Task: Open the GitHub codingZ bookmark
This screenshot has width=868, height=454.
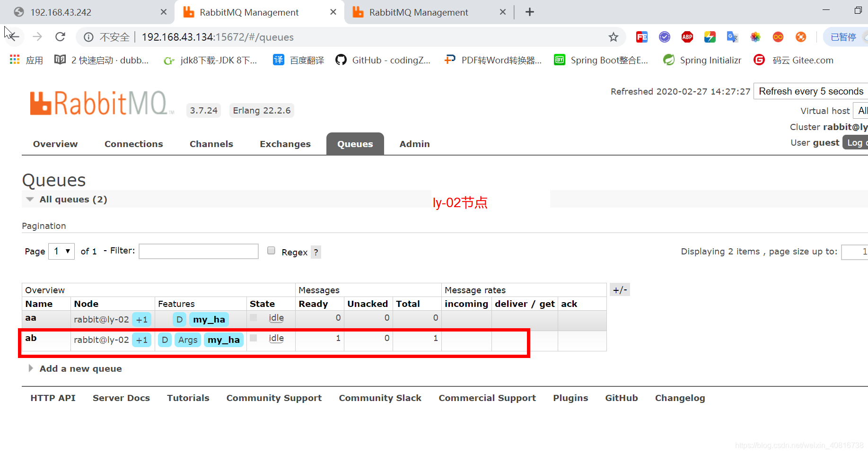Action: pos(383,60)
